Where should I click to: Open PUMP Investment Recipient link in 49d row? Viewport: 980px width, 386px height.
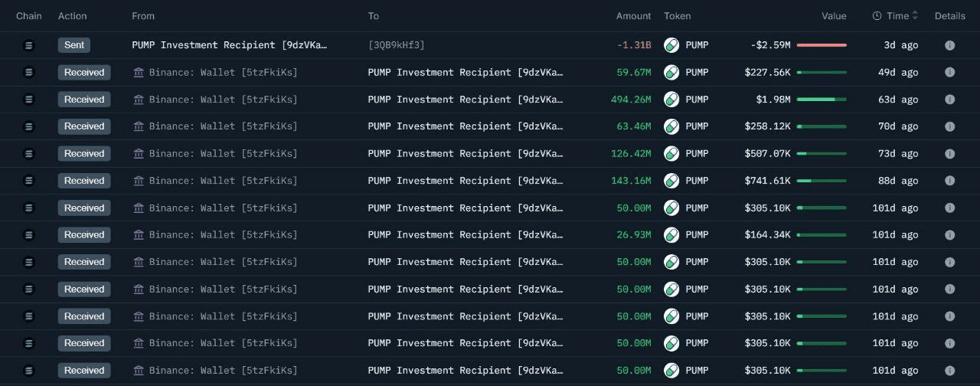(465, 72)
